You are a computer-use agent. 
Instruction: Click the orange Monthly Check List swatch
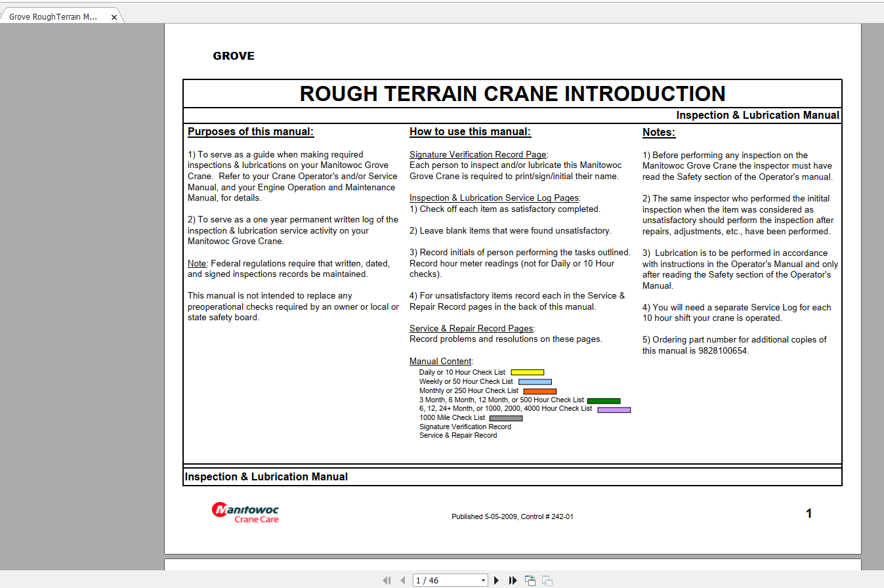tap(539, 391)
